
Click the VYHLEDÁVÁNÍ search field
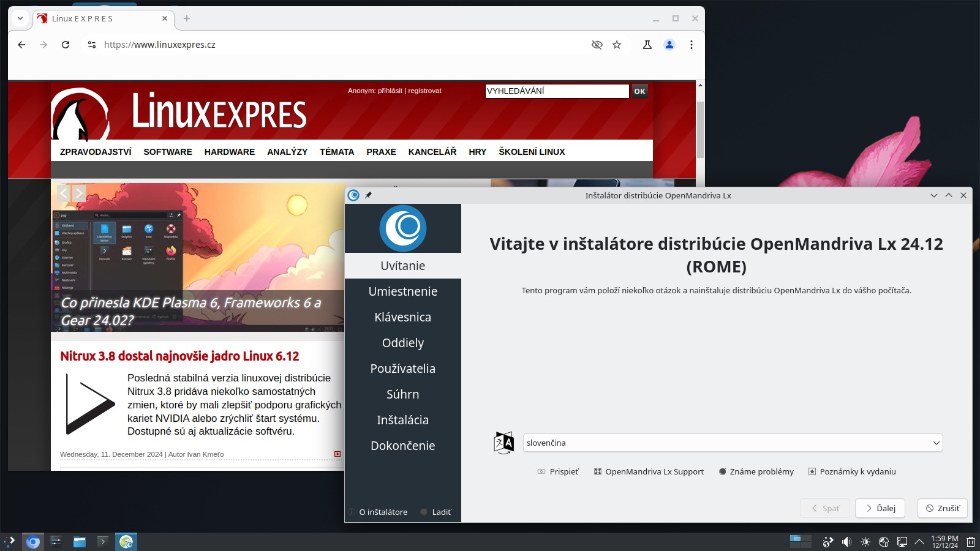tap(557, 91)
